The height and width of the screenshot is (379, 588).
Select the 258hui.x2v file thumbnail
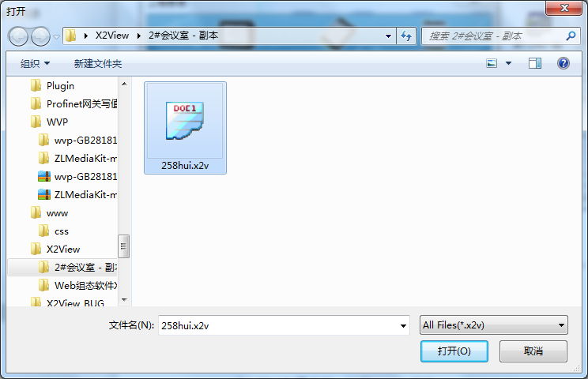click(185, 128)
